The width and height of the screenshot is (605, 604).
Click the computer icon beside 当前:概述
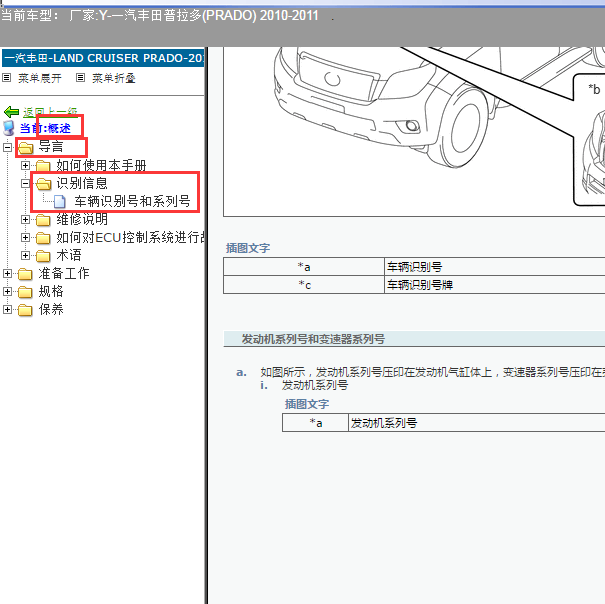[x=8, y=128]
